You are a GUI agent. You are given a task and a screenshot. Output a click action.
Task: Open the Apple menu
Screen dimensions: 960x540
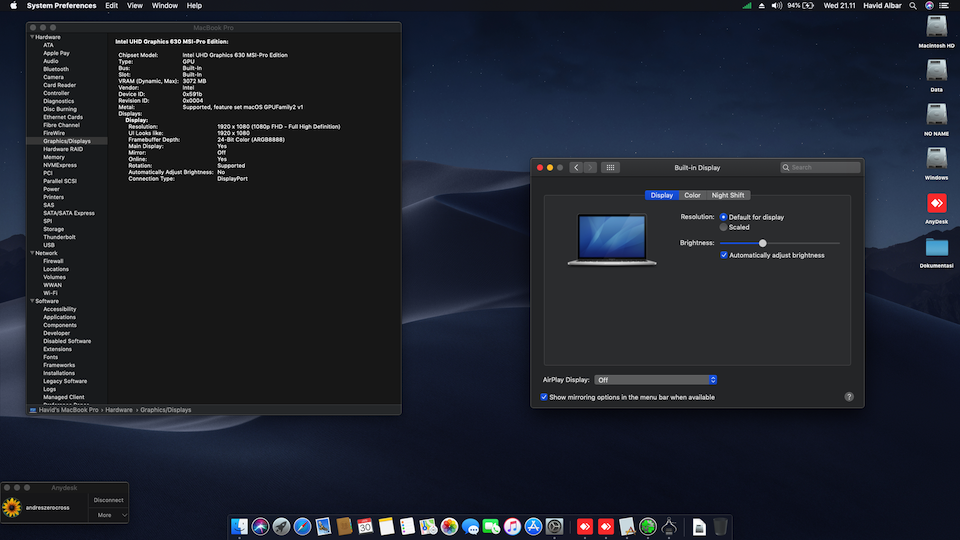(13, 6)
